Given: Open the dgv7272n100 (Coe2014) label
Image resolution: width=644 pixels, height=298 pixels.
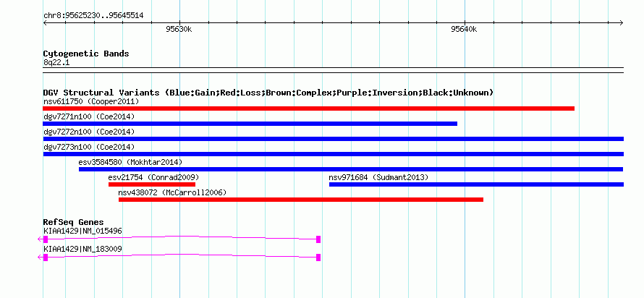Looking at the screenshot, I should pyautogui.click(x=89, y=132).
